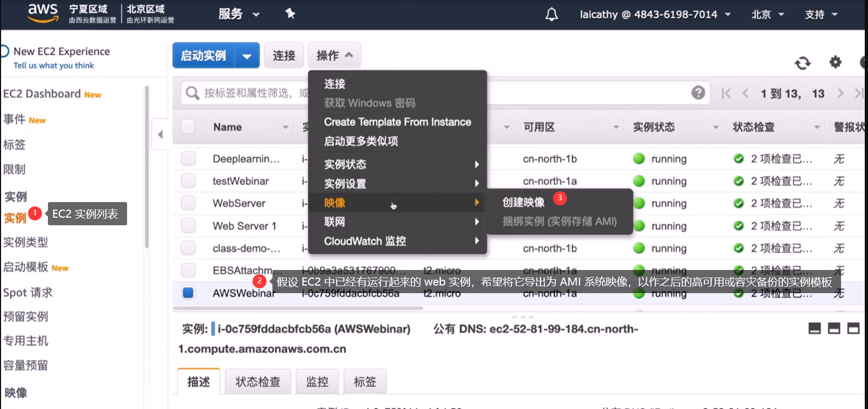
Task: Expand 联网 submenu
Action: (397, 222)
